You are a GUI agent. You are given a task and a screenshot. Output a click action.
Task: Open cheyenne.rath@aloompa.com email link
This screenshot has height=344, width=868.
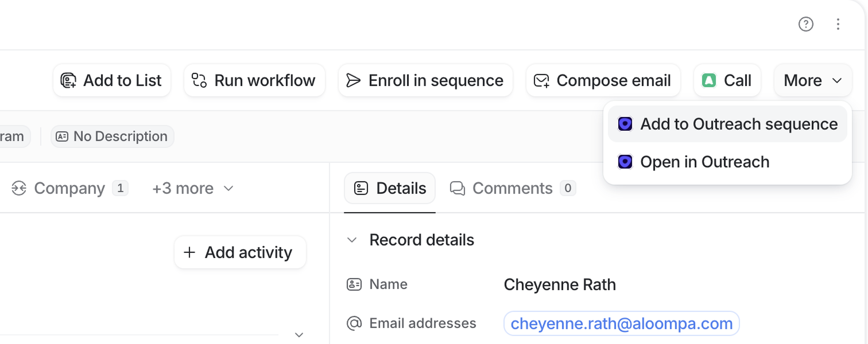tap(621, 323)
